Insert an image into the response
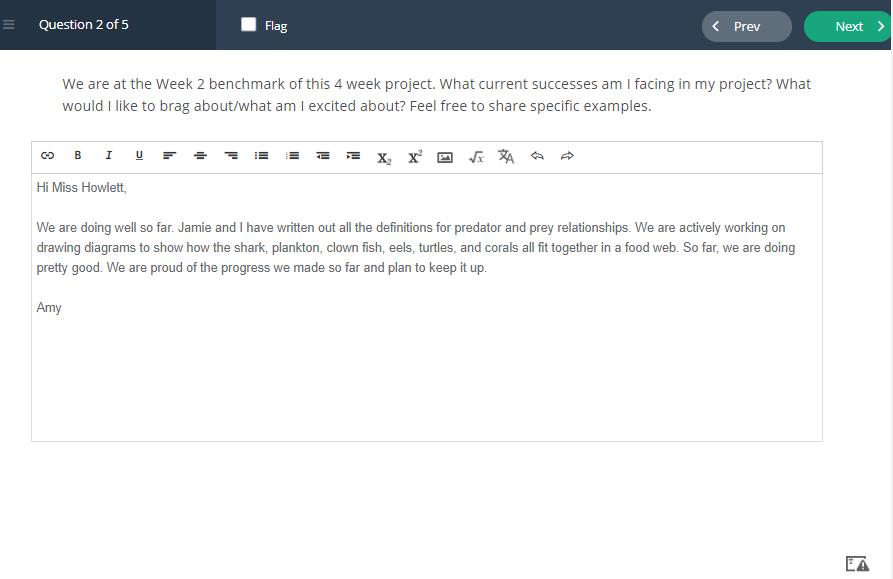 (445, 157)
